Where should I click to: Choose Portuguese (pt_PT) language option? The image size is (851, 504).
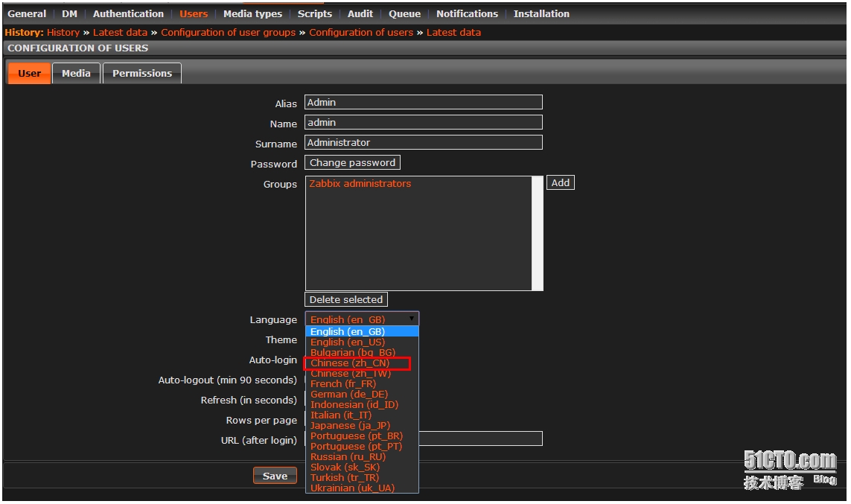coord(362,447)
